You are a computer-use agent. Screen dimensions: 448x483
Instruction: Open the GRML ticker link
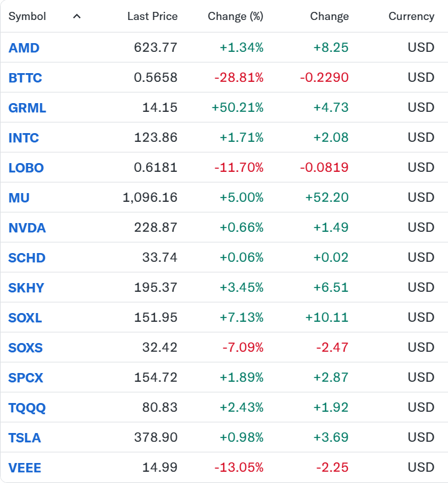(27, 108)
